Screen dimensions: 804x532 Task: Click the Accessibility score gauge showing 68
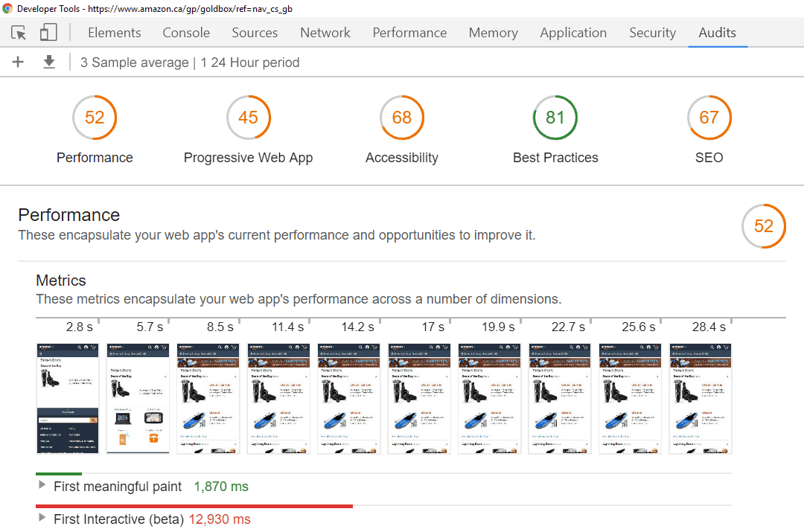pos(401,118)
